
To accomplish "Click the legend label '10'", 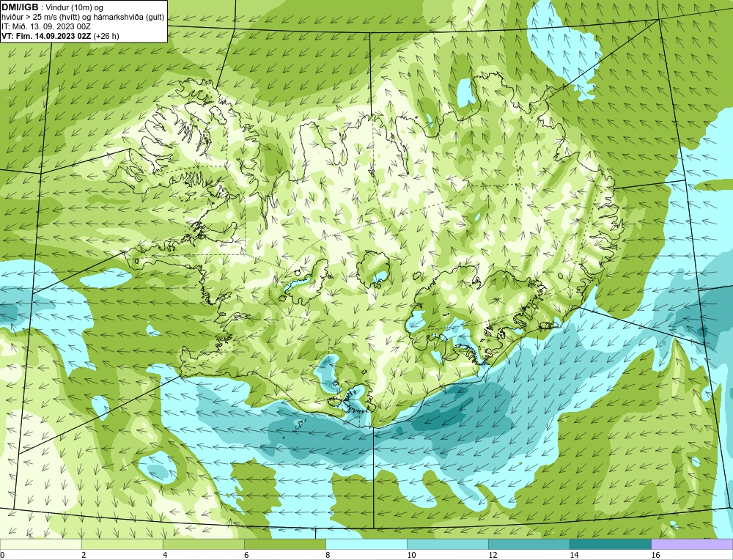I will click(411, 555).
